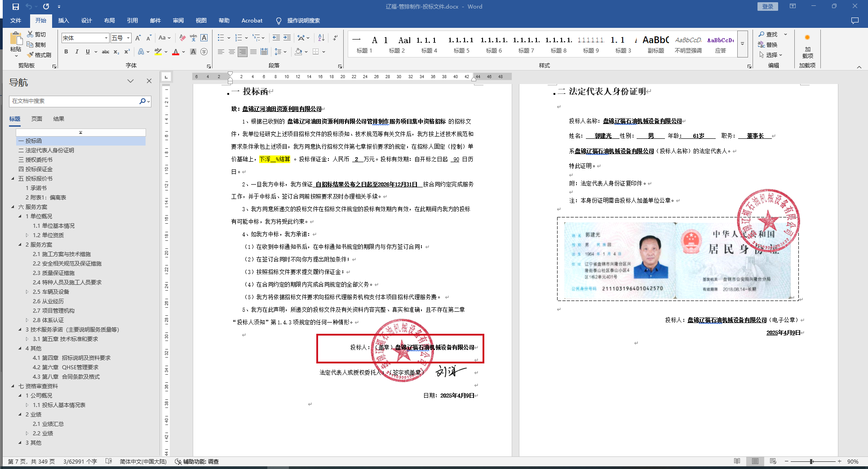This screenshot has height=469, width=868.
Task: Open the 文件 menu
Action: click(x=16, y=21)
